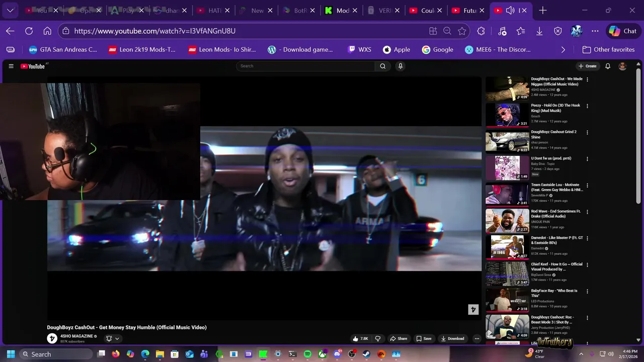Open split screen apps icon in address bar
The width and height of the screenshot is (644, 362).
click(x=433, y=31)
